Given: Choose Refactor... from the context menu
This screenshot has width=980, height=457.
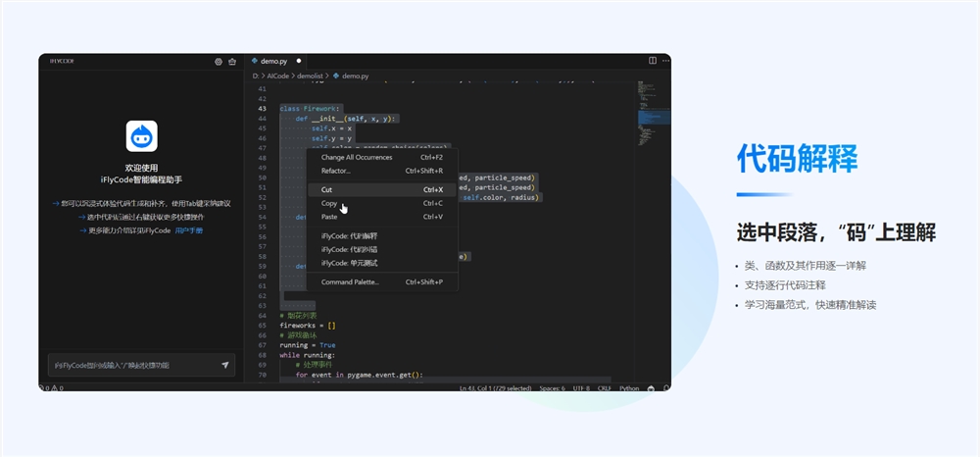Looking at the screenshot, I should pyautogui.click(x=382, y=171).
